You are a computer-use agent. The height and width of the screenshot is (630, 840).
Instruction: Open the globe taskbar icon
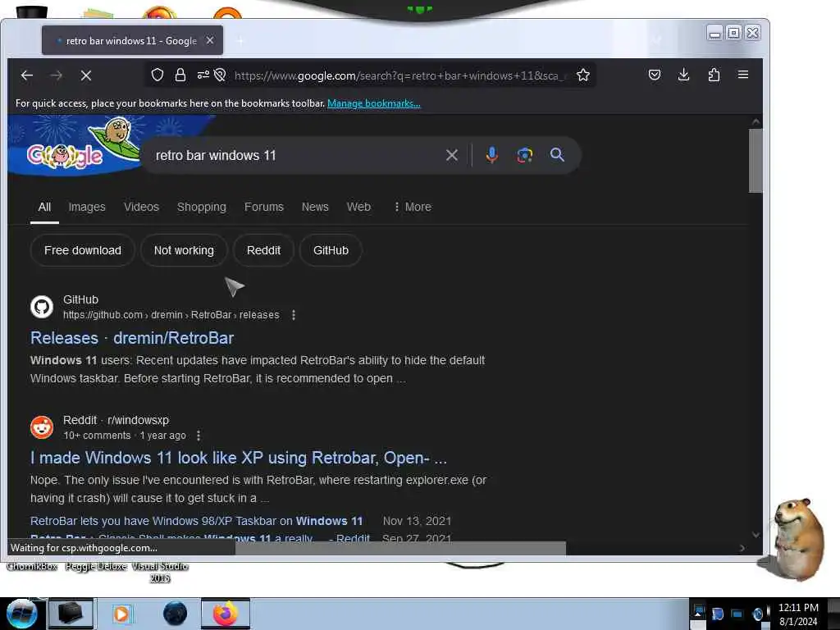[x=175, y=614]
